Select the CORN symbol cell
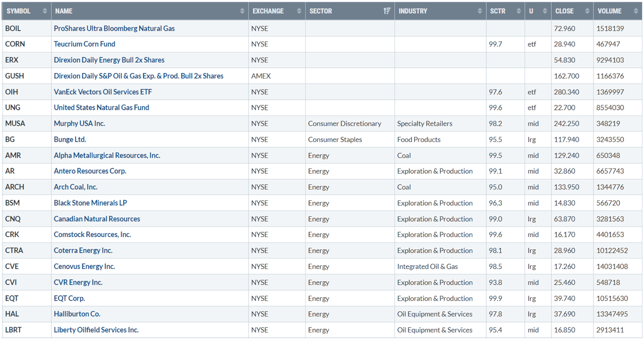 [27, 44]
